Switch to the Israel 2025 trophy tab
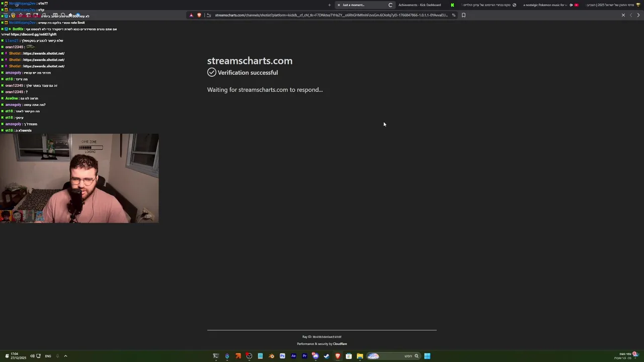 612,5
